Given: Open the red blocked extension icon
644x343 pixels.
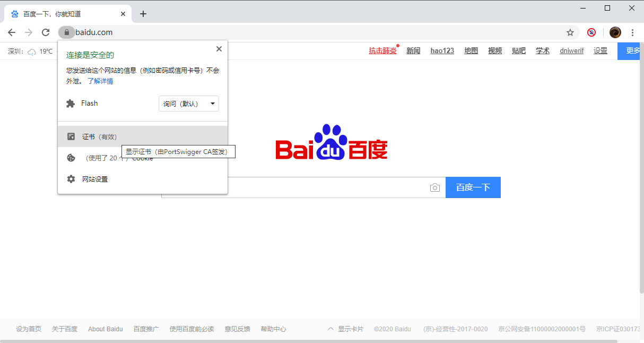Looking at the screenshot, I should (x=591, y=32).
